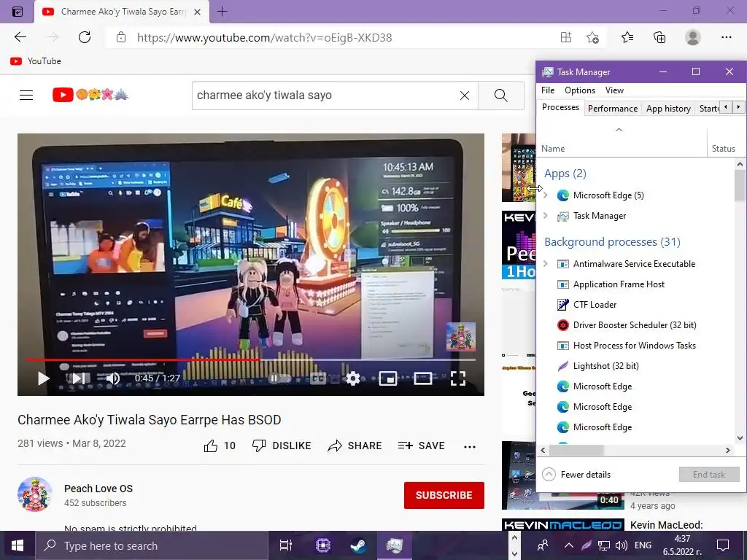Click Task Manager vertical scrollbar
Viewport: 747px width, 560px height.
740,186
